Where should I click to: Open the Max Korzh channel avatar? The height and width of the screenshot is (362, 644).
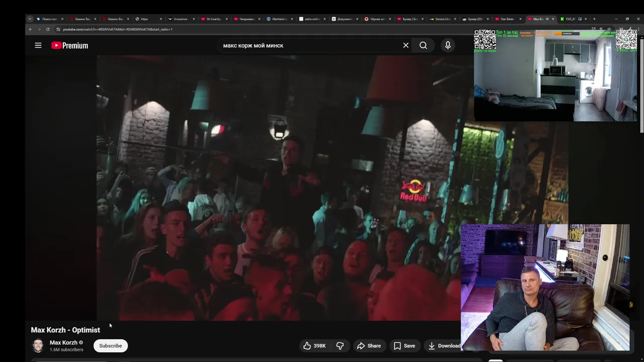38,346
